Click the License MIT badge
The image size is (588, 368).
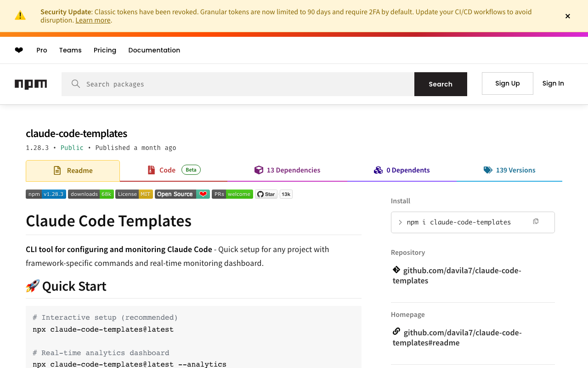pos(134,194)
